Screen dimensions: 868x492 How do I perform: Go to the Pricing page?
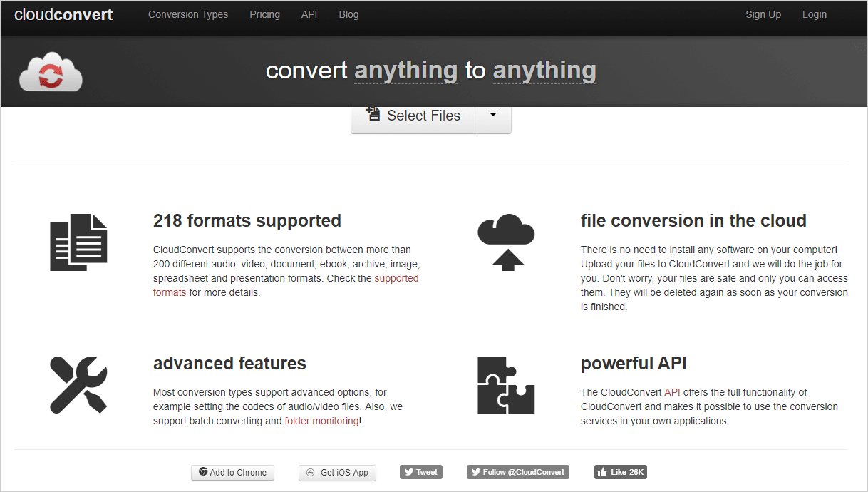click(264, 14)
